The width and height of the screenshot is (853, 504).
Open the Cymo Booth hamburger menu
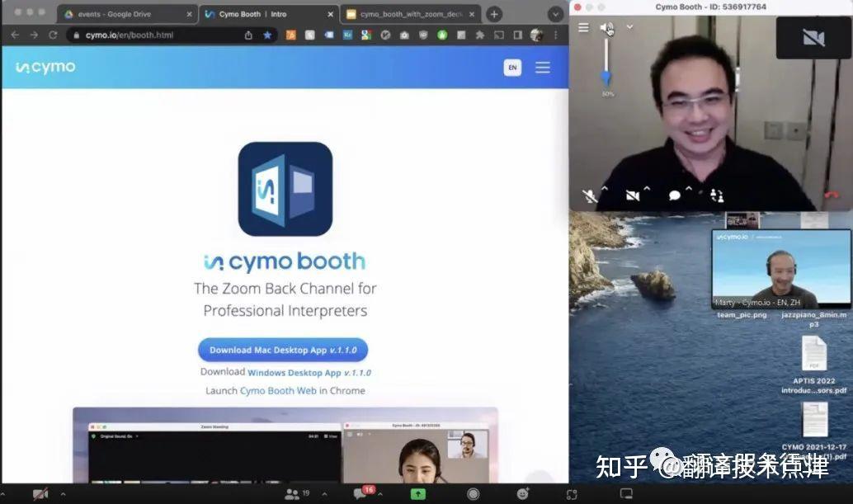(582, 26)
